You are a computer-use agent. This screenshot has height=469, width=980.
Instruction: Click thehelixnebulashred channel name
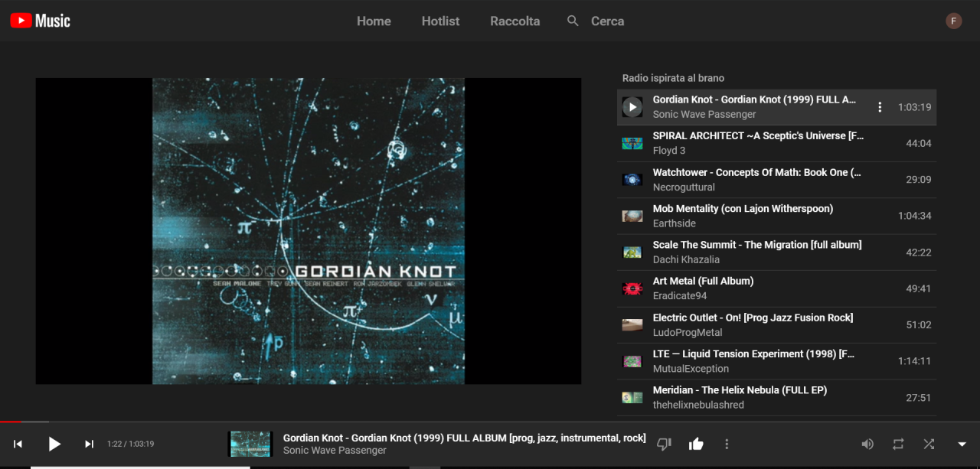pos(698,405)
